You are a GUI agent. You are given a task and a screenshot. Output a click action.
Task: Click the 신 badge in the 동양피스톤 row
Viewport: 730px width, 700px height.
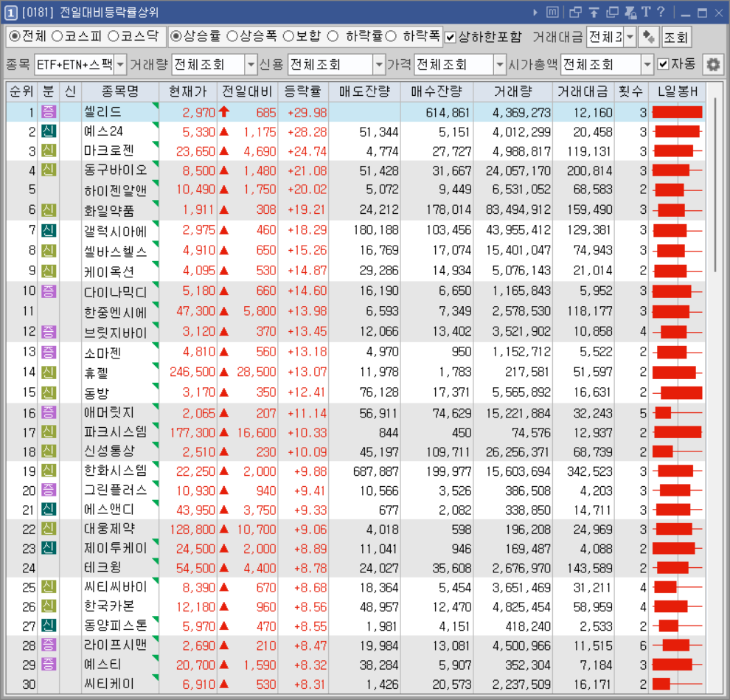click(x=49, y=626)
